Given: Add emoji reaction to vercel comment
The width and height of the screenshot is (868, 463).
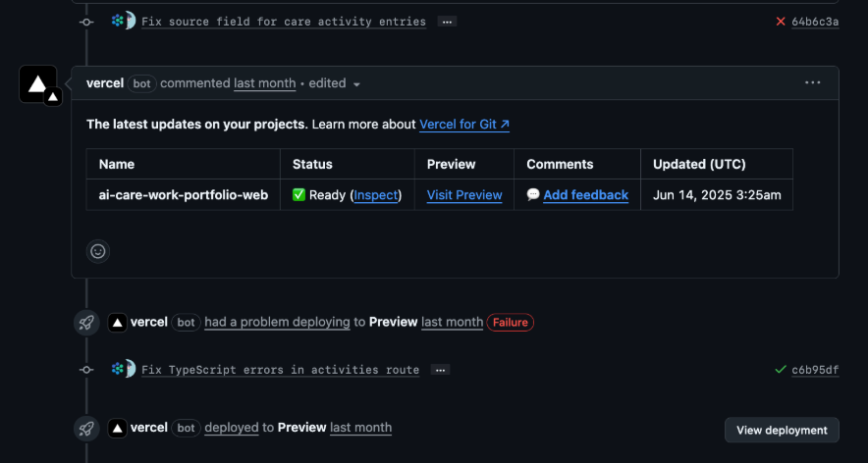Looking at the screenshot, I should [x=98, y=251].
